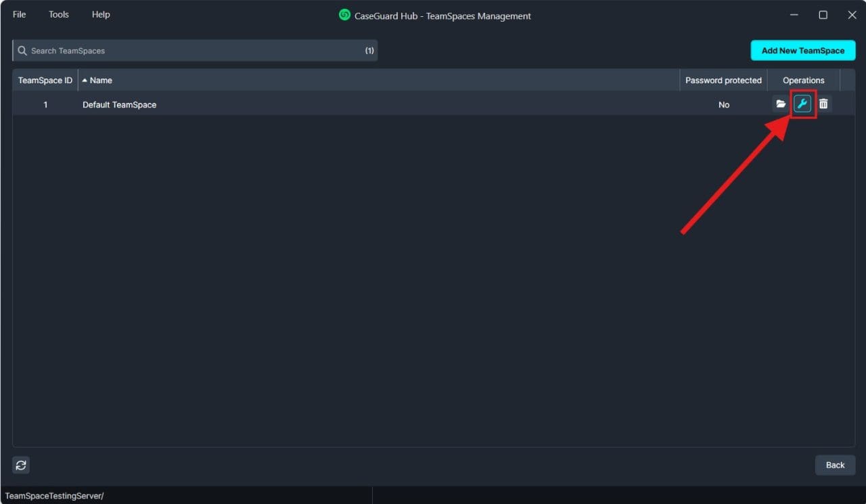Click the Operations column header
Screen dimensions: 866x504
click(803, 80)
